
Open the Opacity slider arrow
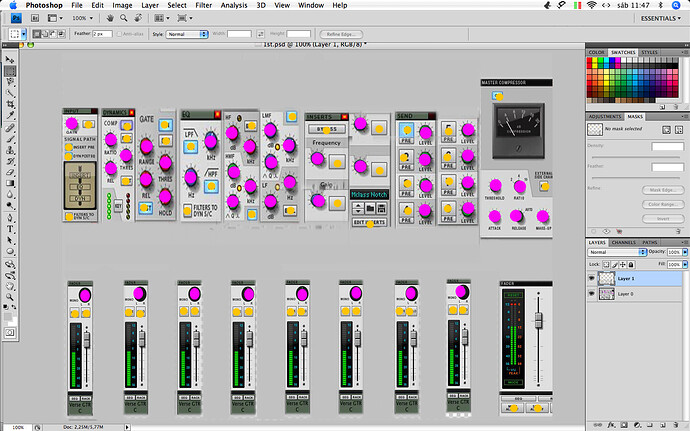pos(685,252)
